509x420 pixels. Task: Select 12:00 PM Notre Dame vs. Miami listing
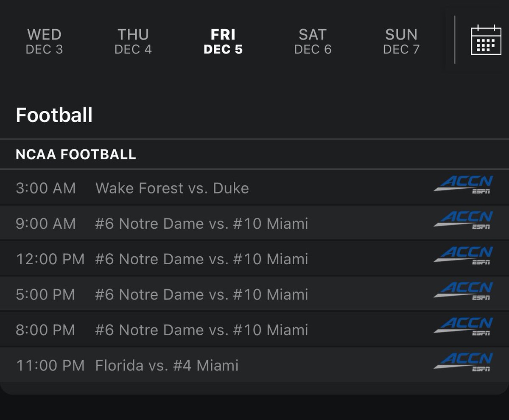pos(202,259)
